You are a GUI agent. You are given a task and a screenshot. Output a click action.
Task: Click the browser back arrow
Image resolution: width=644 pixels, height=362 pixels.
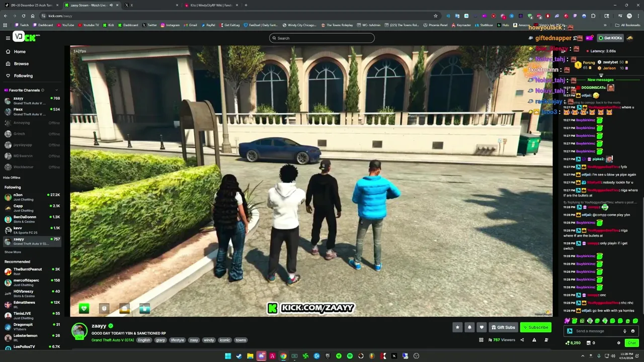coord(6,16)
